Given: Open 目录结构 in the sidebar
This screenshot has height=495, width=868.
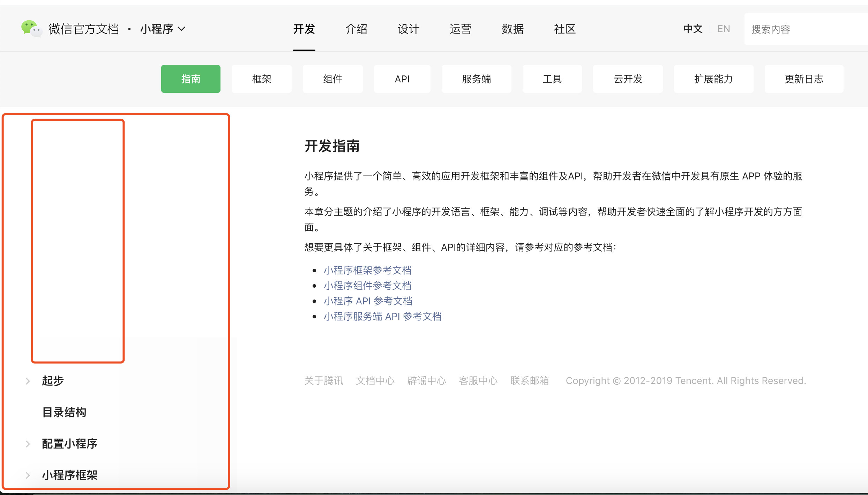Looking at the screenshot, I should [x=64, y=412].
